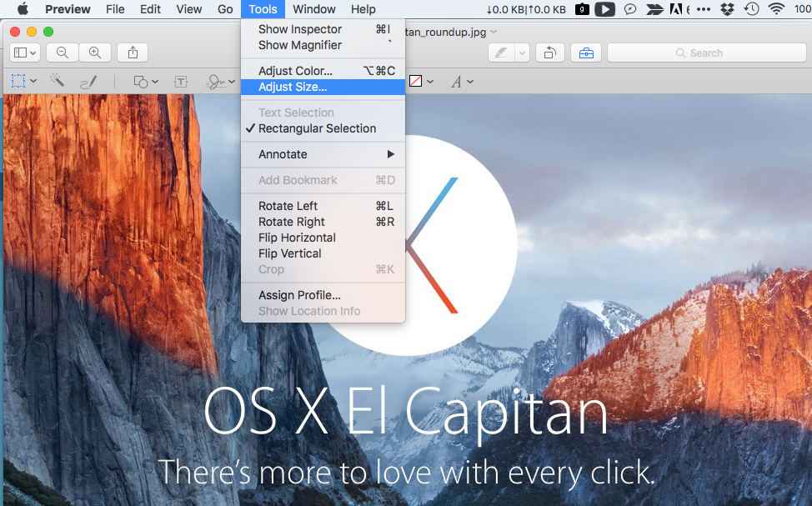Screen dimensions: 812x506
Task: Choose Rotate Right menu item
Action: pos(323,222)
